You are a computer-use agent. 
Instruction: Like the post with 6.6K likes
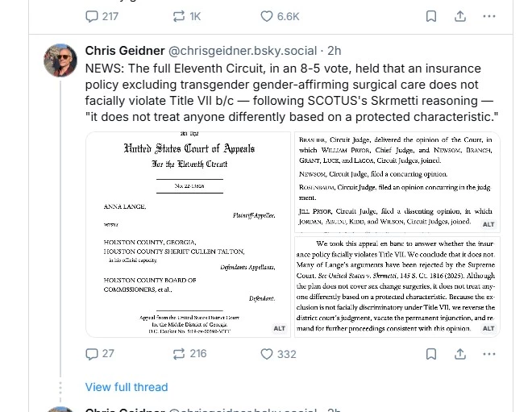pos(268,16)
